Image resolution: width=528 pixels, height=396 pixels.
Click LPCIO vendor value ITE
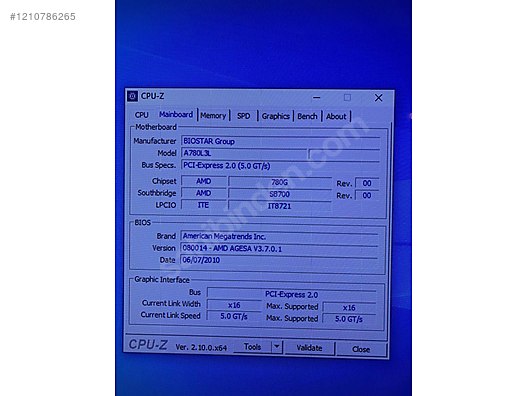(203, 205)
